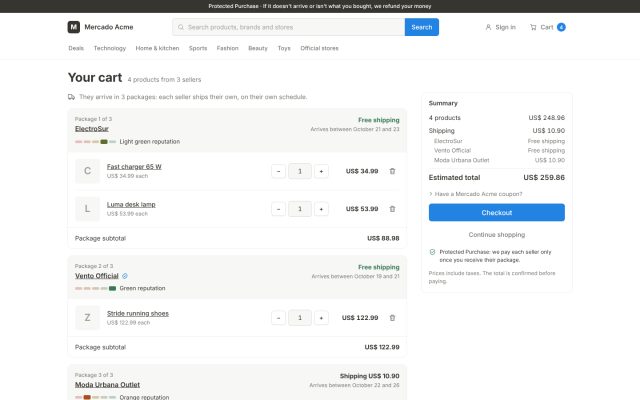
Task: Increase Luma desk lamp quantity
Action: coord(321,209)
